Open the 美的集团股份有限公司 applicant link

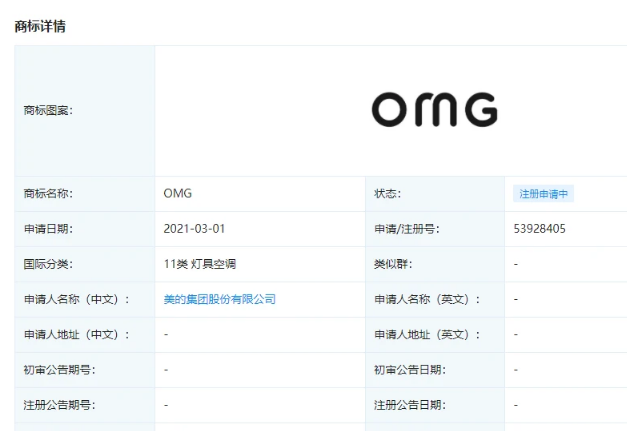click(220, 299)
